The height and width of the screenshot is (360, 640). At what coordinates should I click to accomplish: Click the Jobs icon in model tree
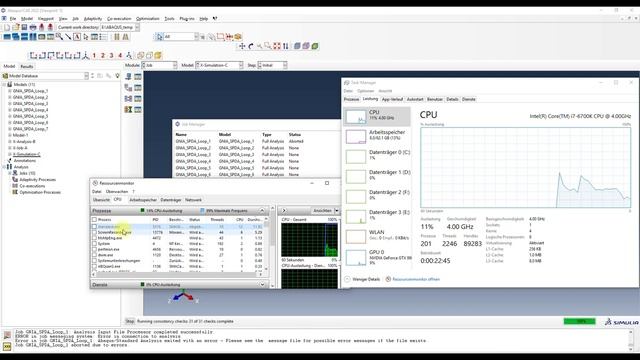coord(15,173)
